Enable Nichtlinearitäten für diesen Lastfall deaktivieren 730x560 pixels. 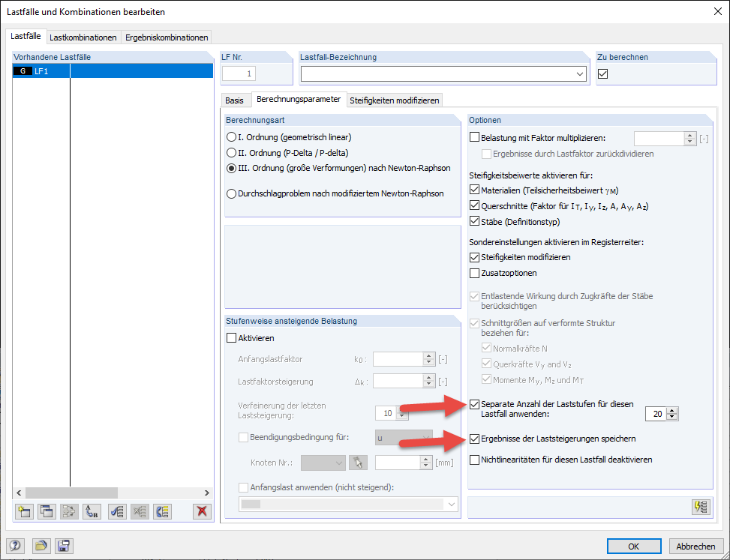click(474, 460)
